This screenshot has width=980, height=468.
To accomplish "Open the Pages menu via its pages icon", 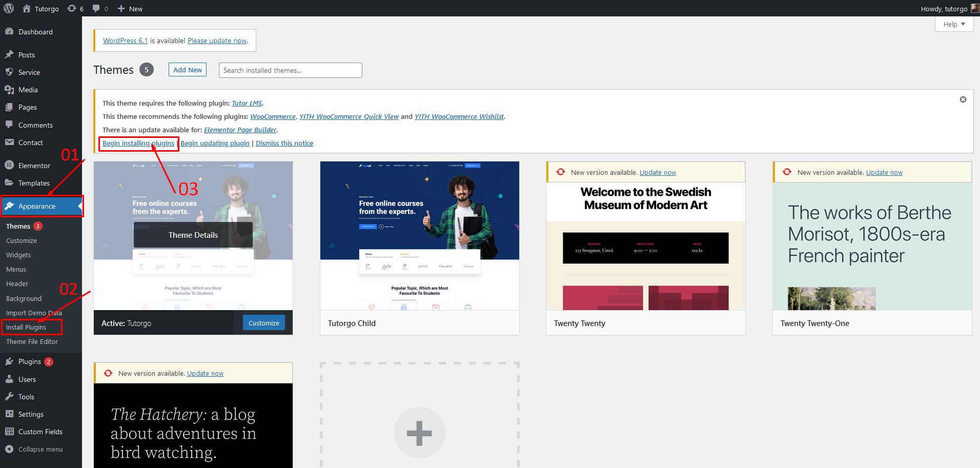I will coord(9,107).
